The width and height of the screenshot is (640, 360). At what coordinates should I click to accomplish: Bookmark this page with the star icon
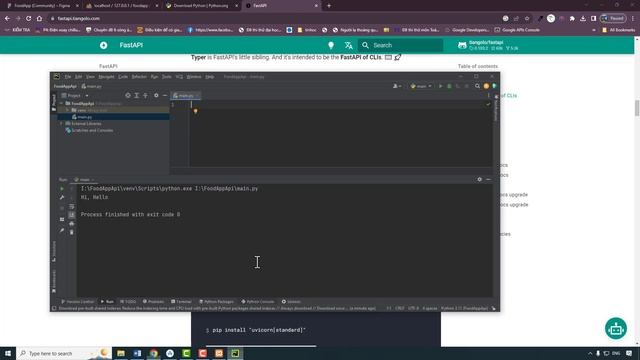(527, 18)
